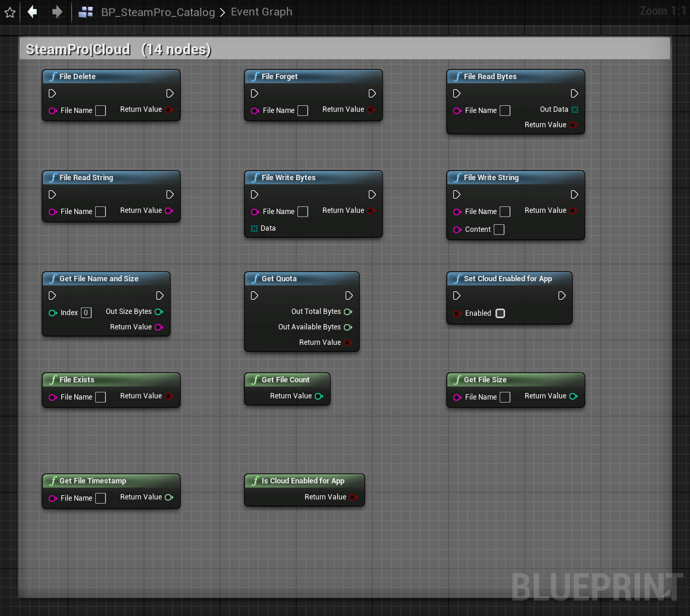Click File Forget Return Value pin
The width and height of the screenshot is (690, 616).
point(371,109)
